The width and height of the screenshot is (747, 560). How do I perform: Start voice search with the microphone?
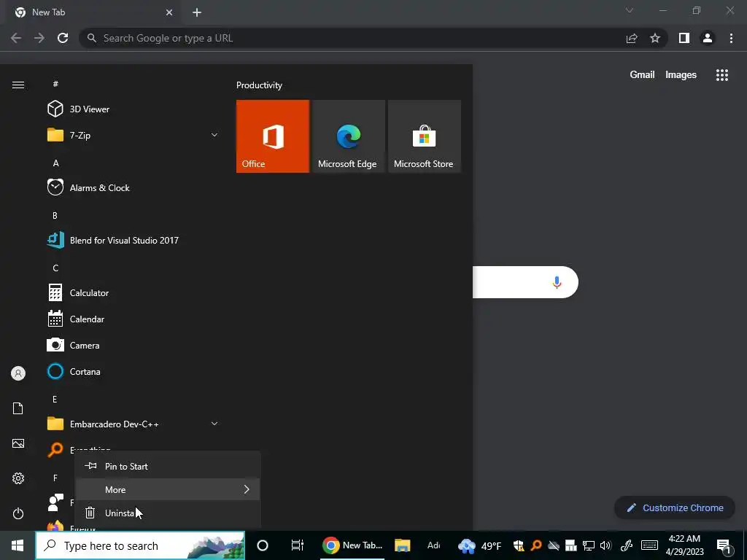pos(557,282)
